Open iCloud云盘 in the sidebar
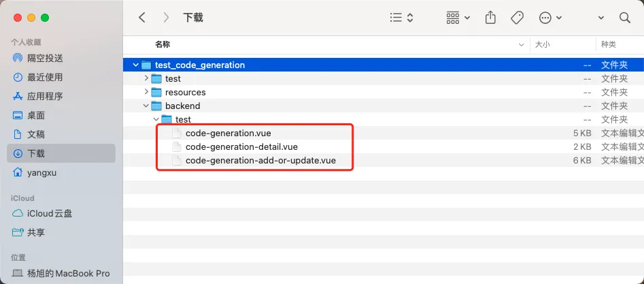 point(50,214)
